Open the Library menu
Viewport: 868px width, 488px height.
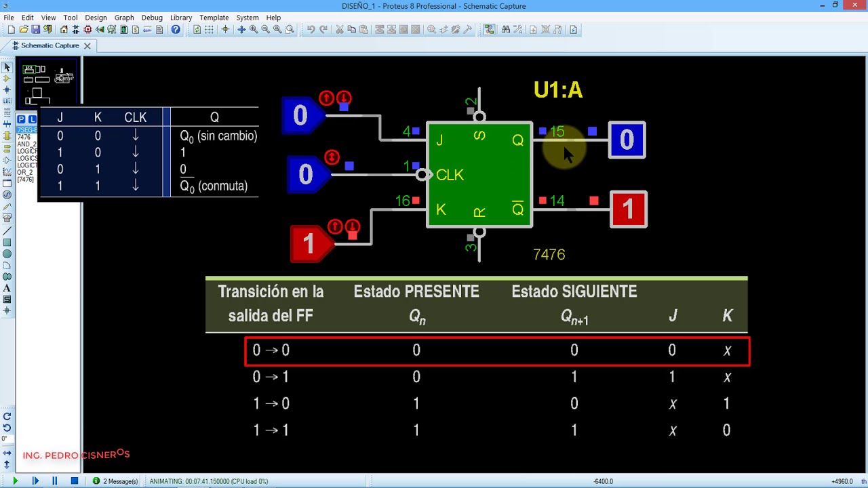click(181, 18)
